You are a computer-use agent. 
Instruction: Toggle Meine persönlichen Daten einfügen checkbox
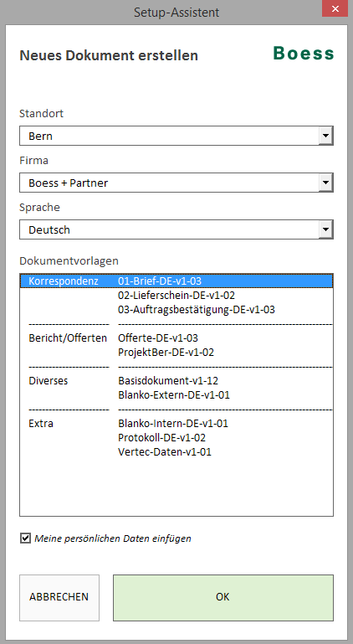click(x=25, y=538)
